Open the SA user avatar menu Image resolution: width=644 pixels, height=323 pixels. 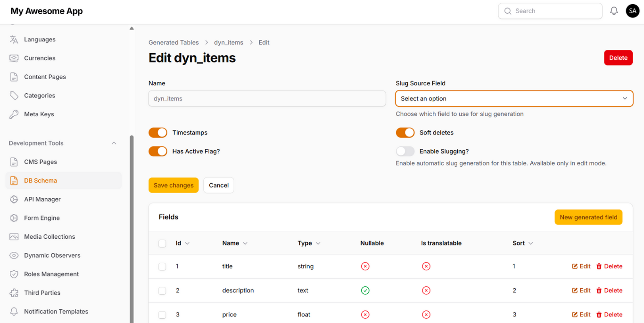coord(632,11)
